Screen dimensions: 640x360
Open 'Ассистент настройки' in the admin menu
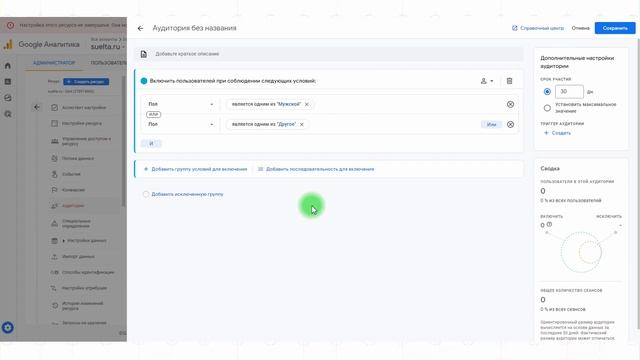pyautogui.click(x=84, y=107)
